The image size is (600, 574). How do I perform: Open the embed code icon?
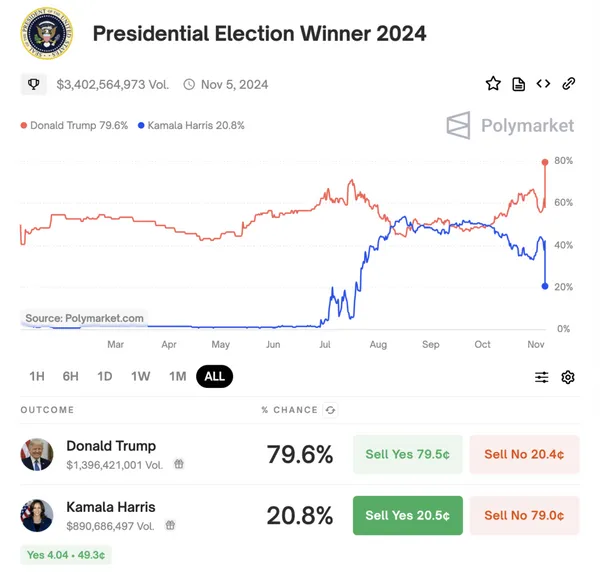[x=543, y=84]
